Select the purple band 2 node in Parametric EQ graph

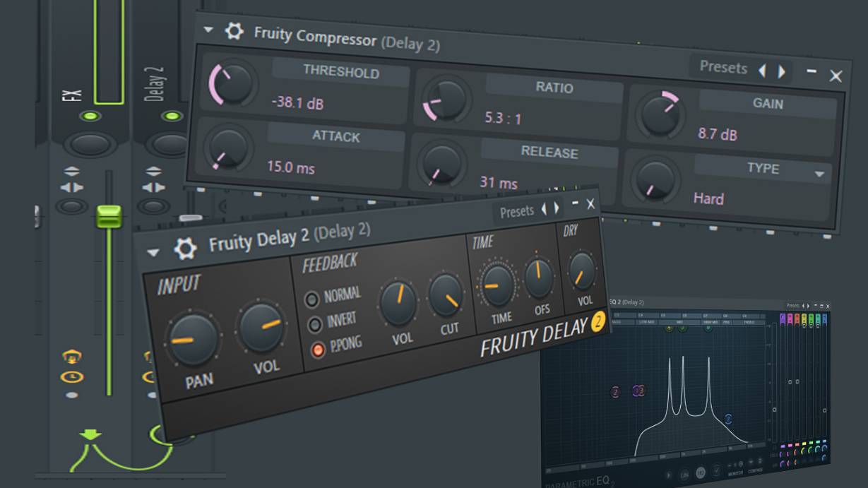(616, 392)
